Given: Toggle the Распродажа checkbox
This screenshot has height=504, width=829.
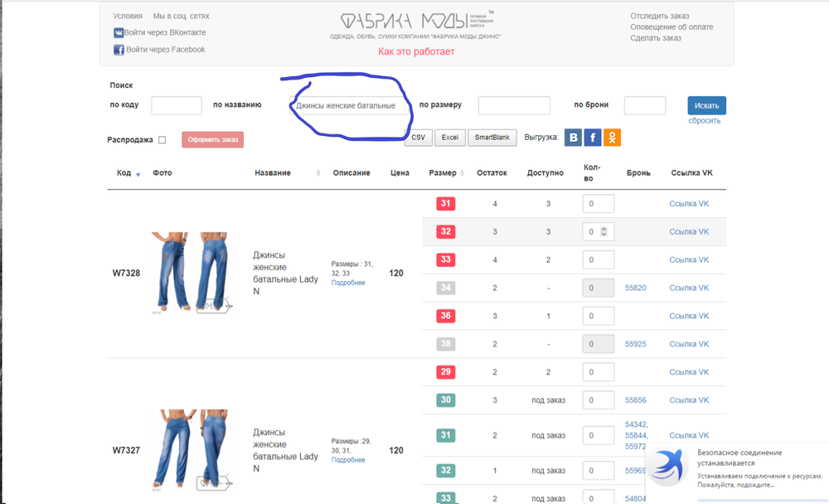Looking at the screenshot, I should point(162,140).
